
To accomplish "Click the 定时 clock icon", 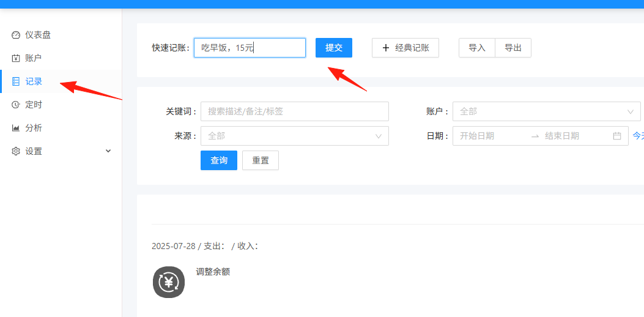I will [x=16, y=105].
